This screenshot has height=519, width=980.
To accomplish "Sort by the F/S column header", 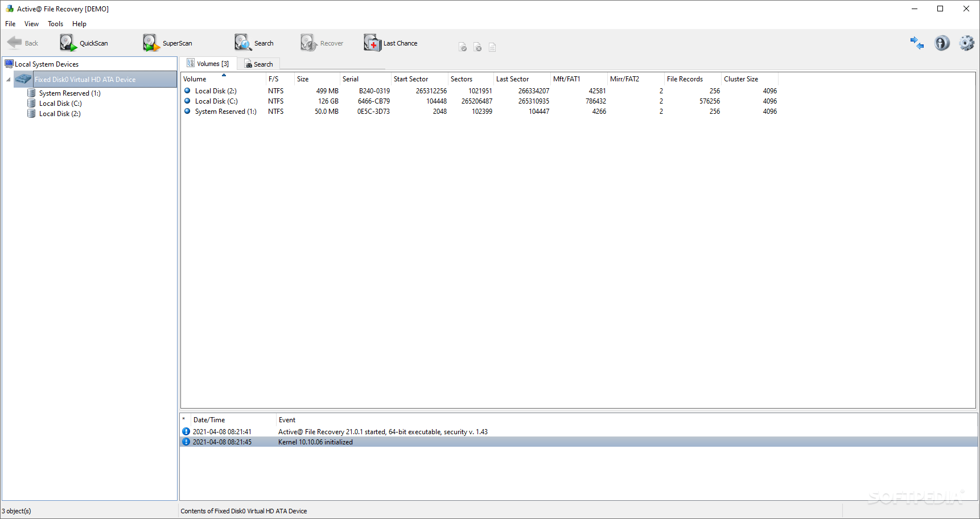I will tap(280, 79).
